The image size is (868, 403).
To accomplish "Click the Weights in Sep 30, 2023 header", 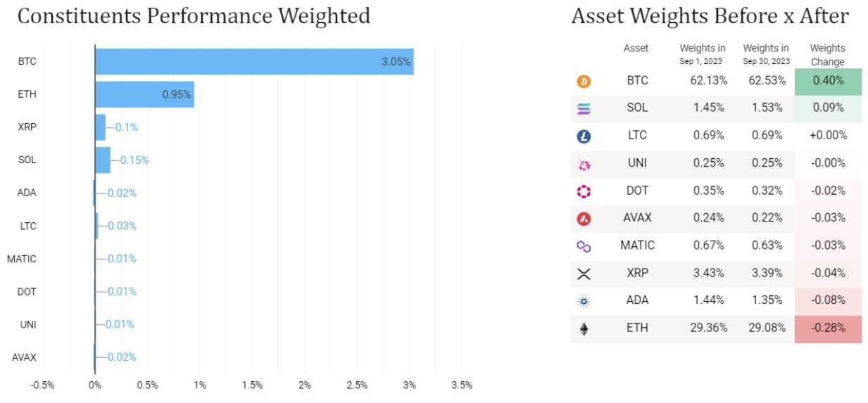I will pos(765,53).
